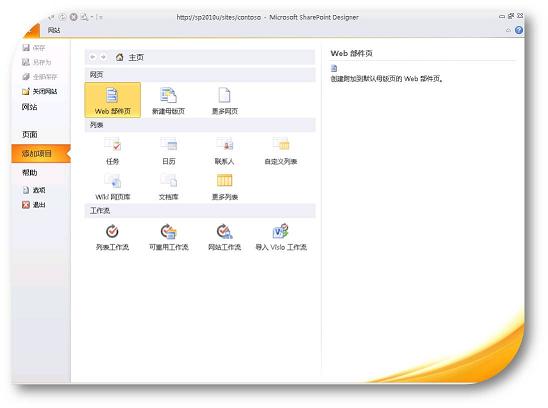Start a 网站工作流 (Site Workflow)

224,237
